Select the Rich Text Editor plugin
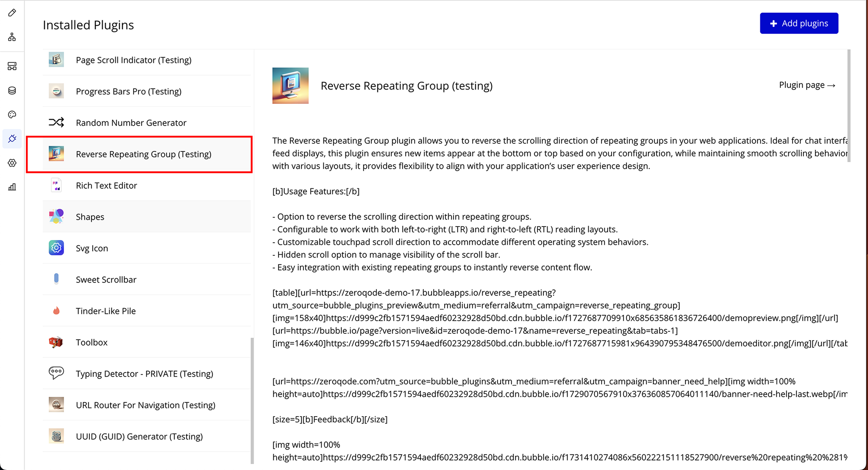868x470 pixels. click(x=106, y=186)
